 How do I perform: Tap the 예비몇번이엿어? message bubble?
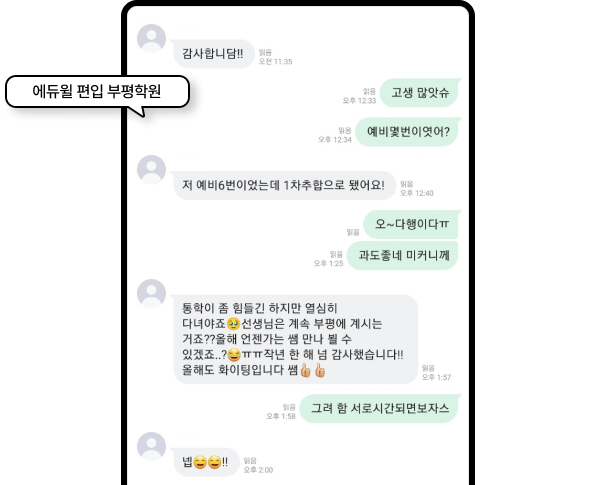pyautogui.click(x=407, y=132)
